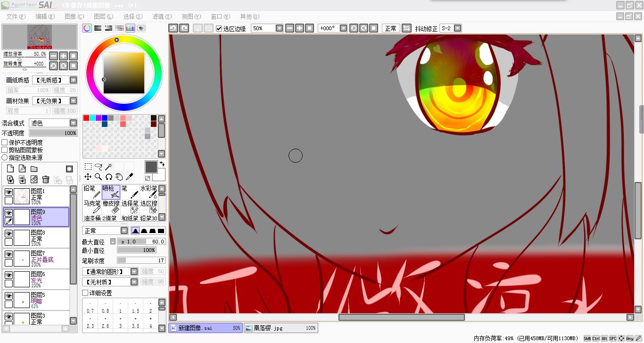Adjust the 不透明度 layer opacity slider
This screenshot has height=343, width=644.
(53, 133)
